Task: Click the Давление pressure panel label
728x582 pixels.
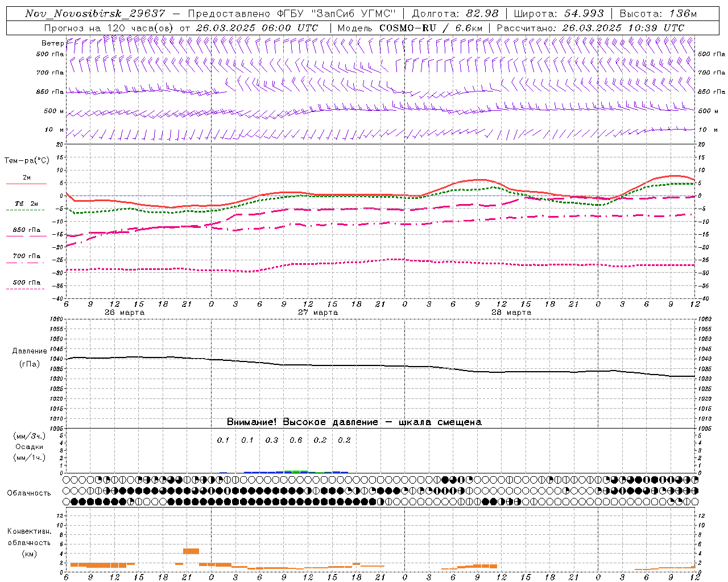Action: [x=29, y=351]
